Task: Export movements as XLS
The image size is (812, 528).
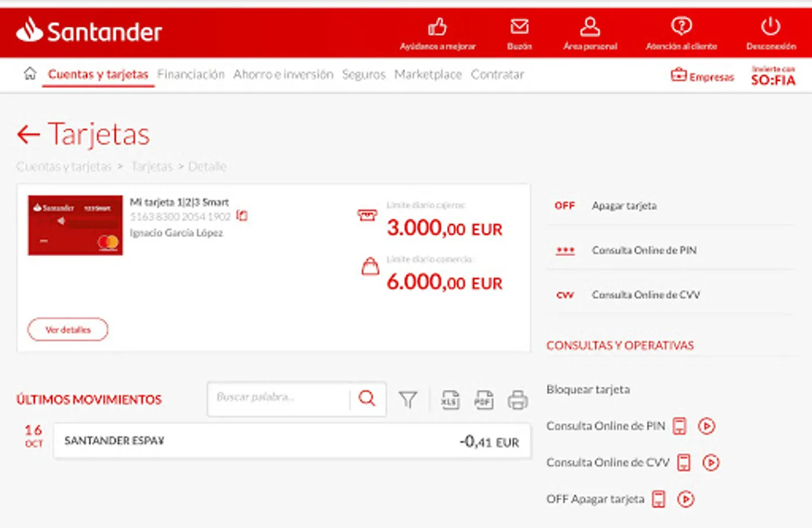Action: pos(450,400)
